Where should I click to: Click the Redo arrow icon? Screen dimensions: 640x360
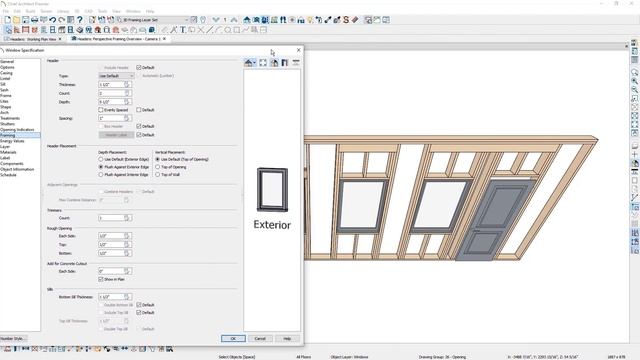[x=61, y=20]
